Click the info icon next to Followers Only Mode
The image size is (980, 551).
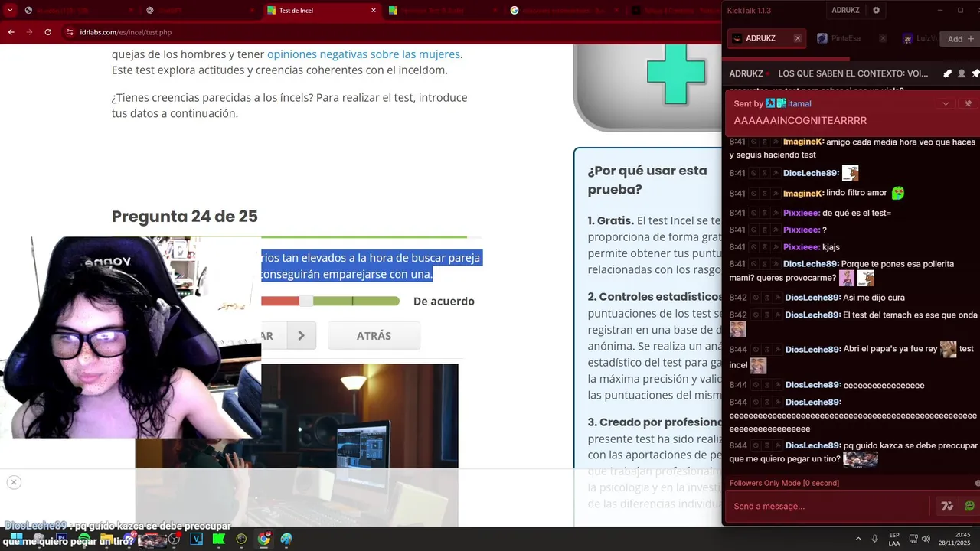click(x=977, y=483)
